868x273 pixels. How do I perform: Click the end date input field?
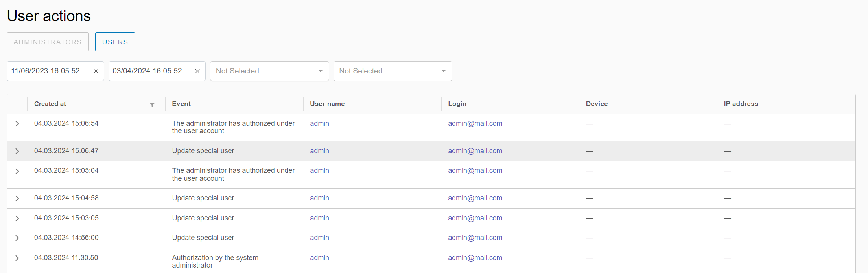point(149,71)
